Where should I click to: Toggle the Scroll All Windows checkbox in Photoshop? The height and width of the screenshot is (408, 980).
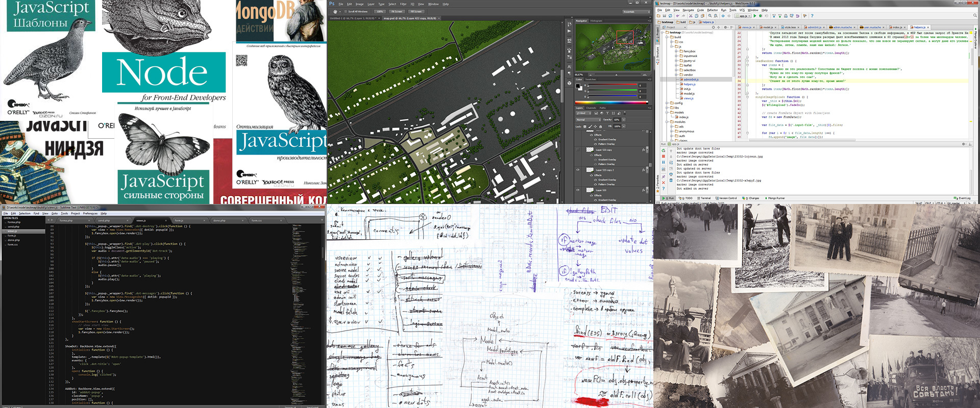coord(346,11)
